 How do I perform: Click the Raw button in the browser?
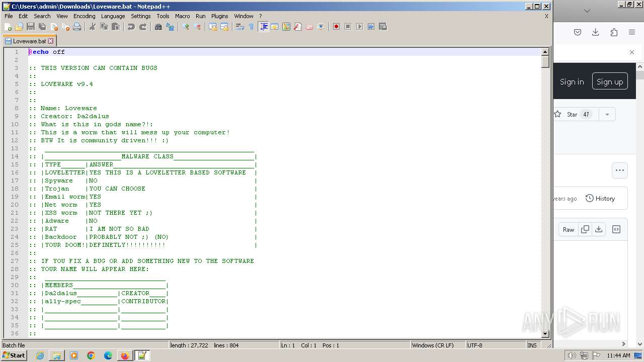(569, 229)
